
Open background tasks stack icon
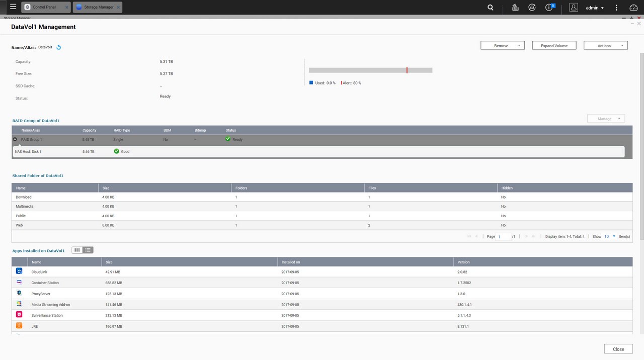(x=515, y=8)
